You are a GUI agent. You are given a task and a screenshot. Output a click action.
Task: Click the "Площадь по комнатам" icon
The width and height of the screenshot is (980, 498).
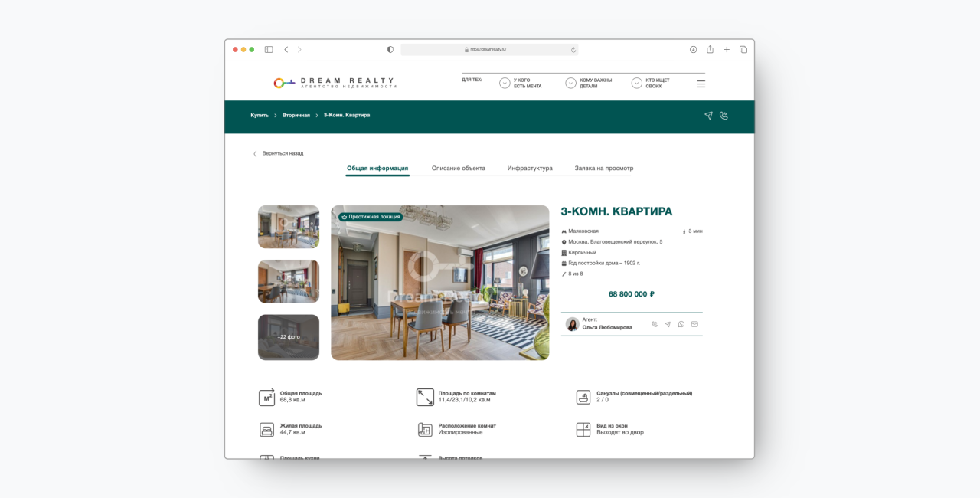(x=425, y=397)
